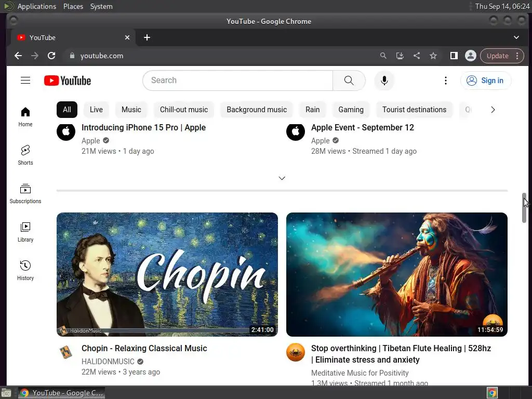The width and height of the screenshot is (532, 399).
Task: Select the Rain filter chip
Action: click(312, 110)
